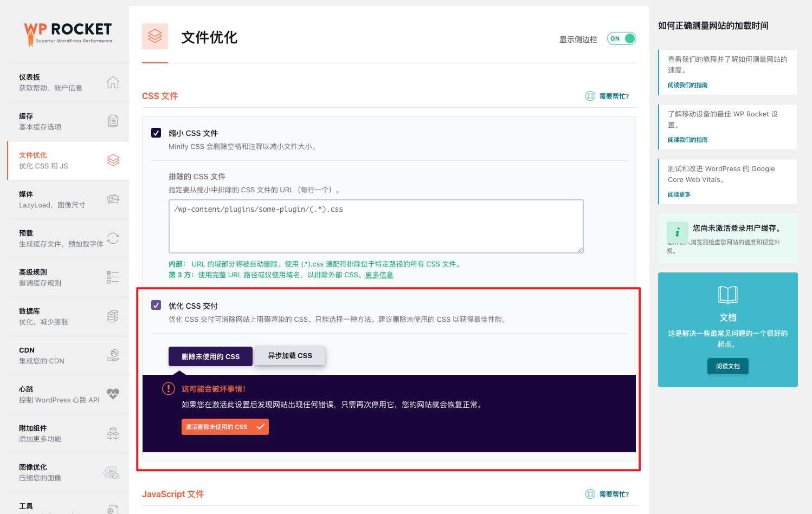This screenshot has height=514, width=812.
Task: Click the lifebuoy icon in JavaScript 文件 section
Action: 590,494
